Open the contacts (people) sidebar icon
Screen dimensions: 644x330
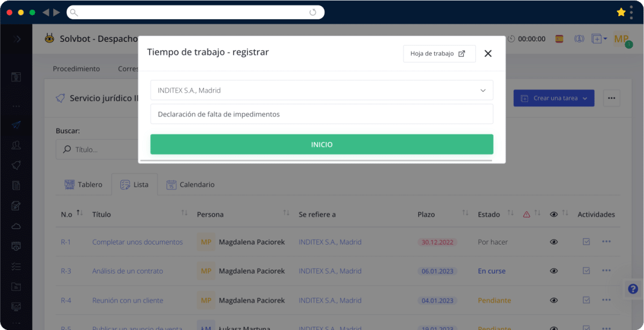[16, 145]
